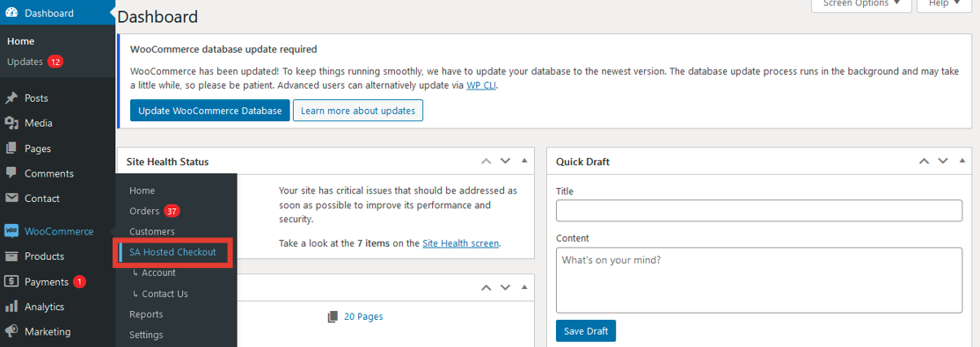This screenshot has width=980, height=347.
Task: Click the Marketing megaphone icon
Action: (11, 331)
